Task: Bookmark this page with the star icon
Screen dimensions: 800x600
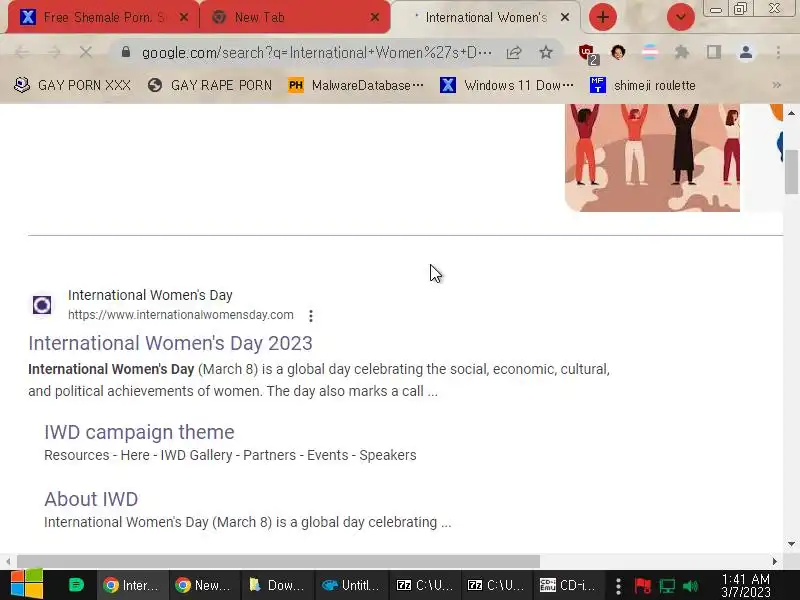Action: 546,52
